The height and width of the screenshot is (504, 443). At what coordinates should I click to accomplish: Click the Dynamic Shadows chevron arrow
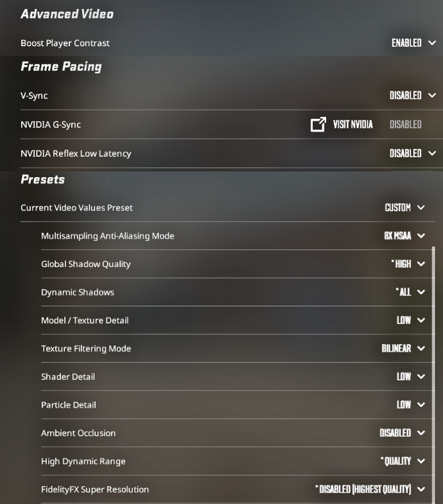(x=421, y=292)
